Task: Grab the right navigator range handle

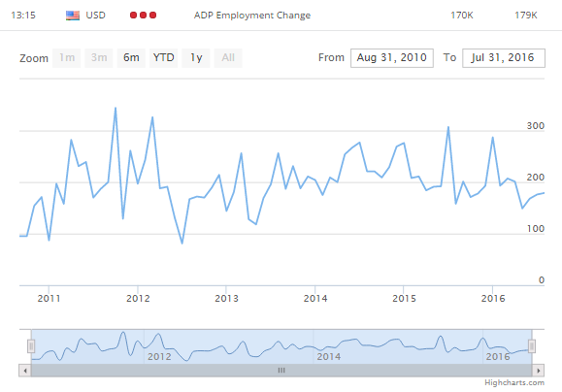Action: pyautogui.click(x=532, y=346)
